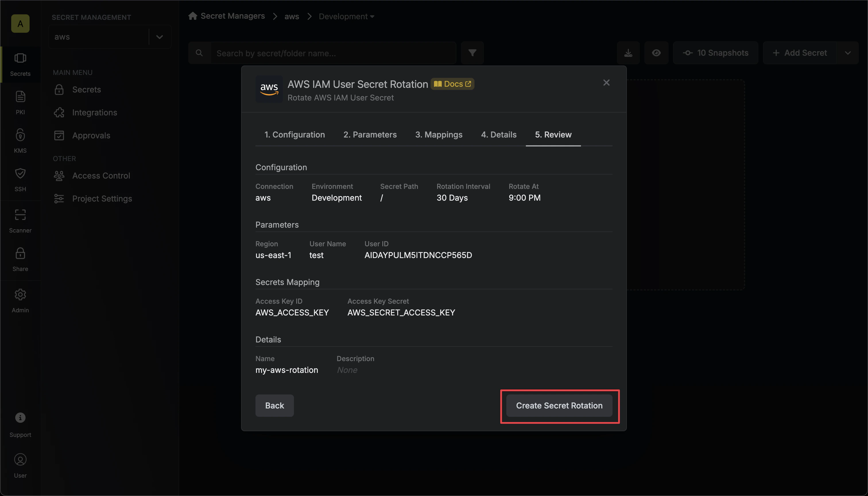
Task: Open the Scanner section
Action: tap(20, 221)
